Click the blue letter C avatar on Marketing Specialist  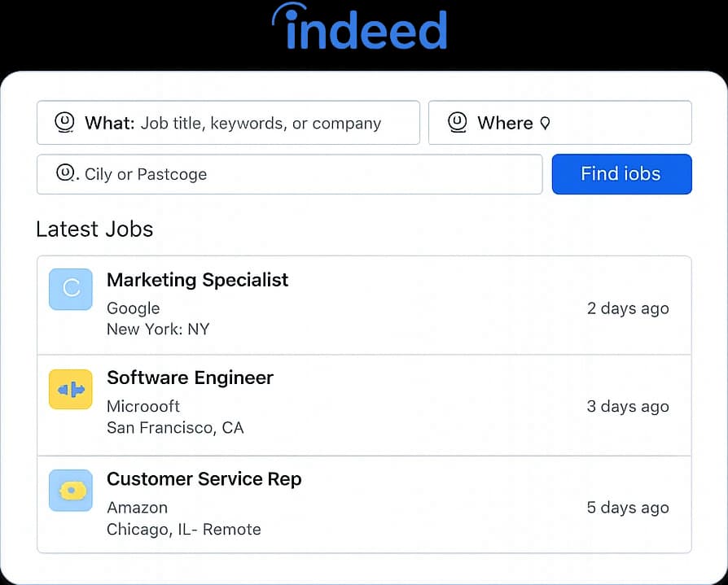pyautogui.click(x=70, y=289)
